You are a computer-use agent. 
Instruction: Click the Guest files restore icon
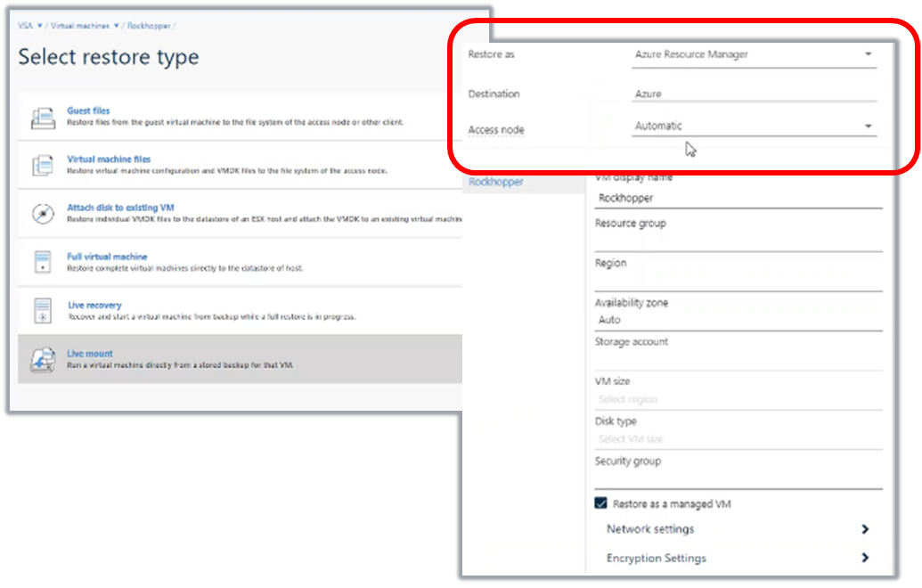tap(42, 117)
